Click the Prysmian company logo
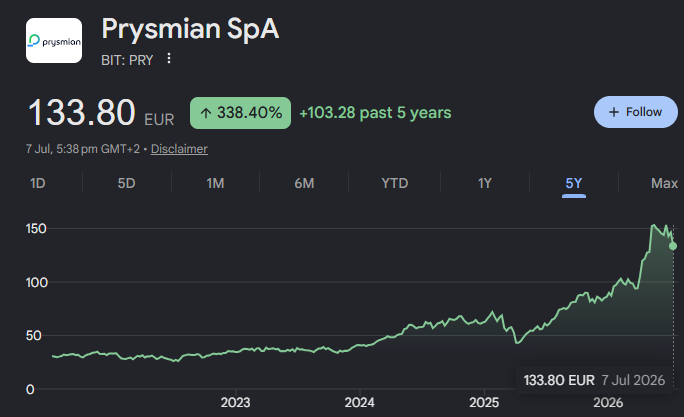Screen dimensions: 684x417 click(x=54, y=41)
